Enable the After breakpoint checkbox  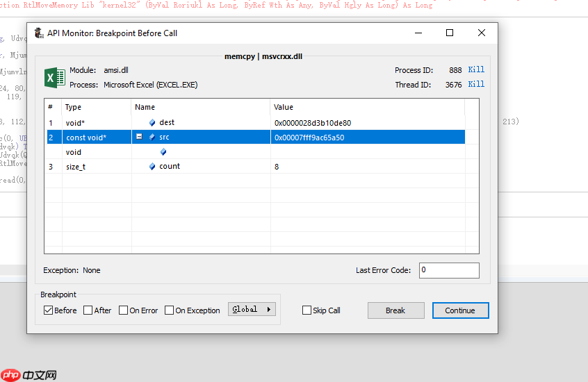(88, 310)
